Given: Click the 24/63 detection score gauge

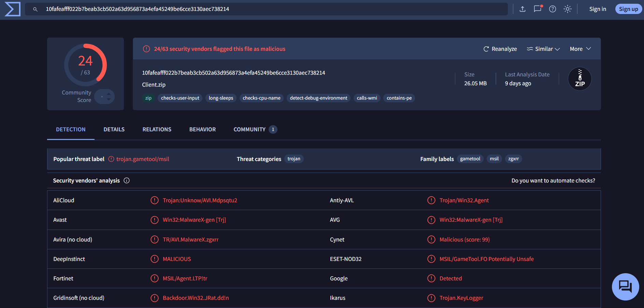Looking at the screenshot, I should click(x=85, y=65).
